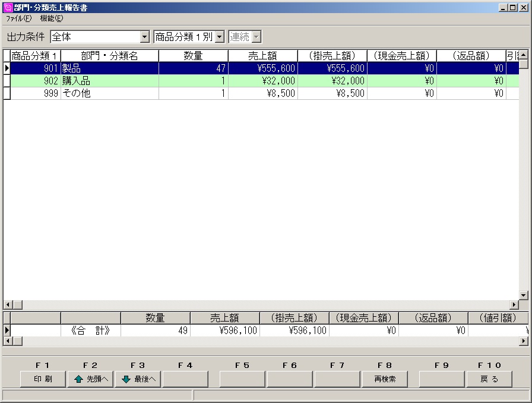Click the row selector for the 製品 row
532x403 pixels.
[7, 68]
